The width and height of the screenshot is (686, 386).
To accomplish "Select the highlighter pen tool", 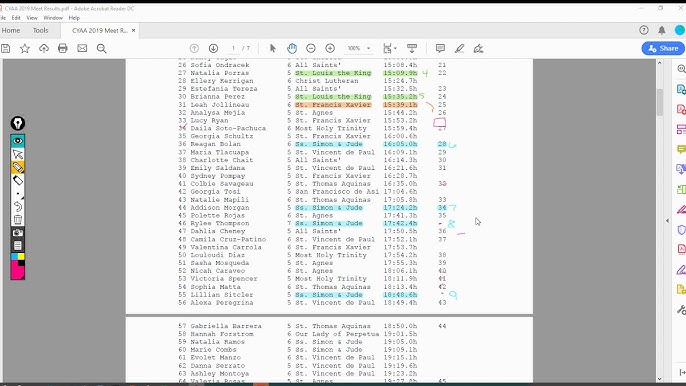I will click(x=459, y=49).
